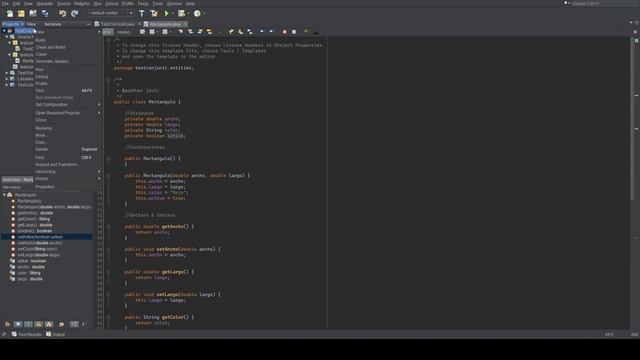Switch to the Files tab
The height and width of the screenshot is (360, 640).
coord(31,24)
